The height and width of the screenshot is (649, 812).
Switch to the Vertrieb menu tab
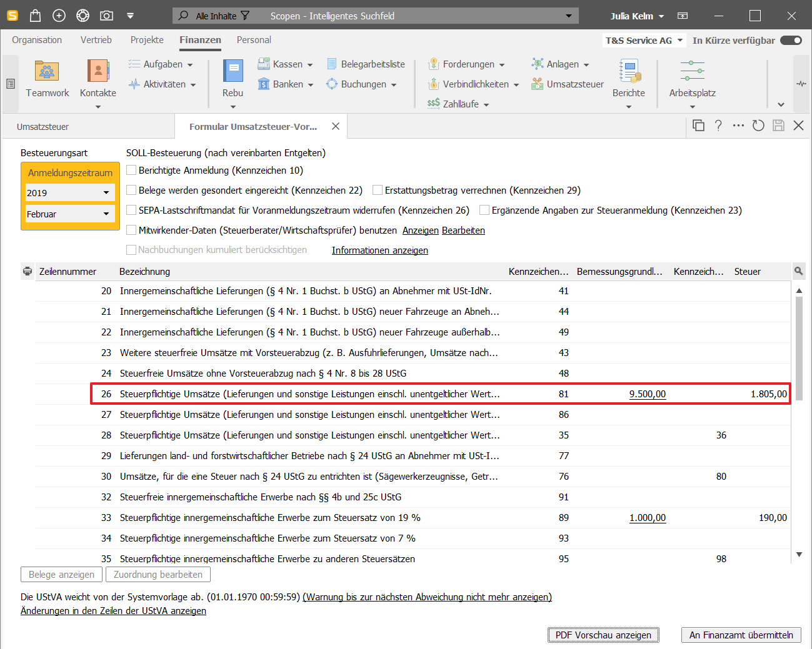96,39
